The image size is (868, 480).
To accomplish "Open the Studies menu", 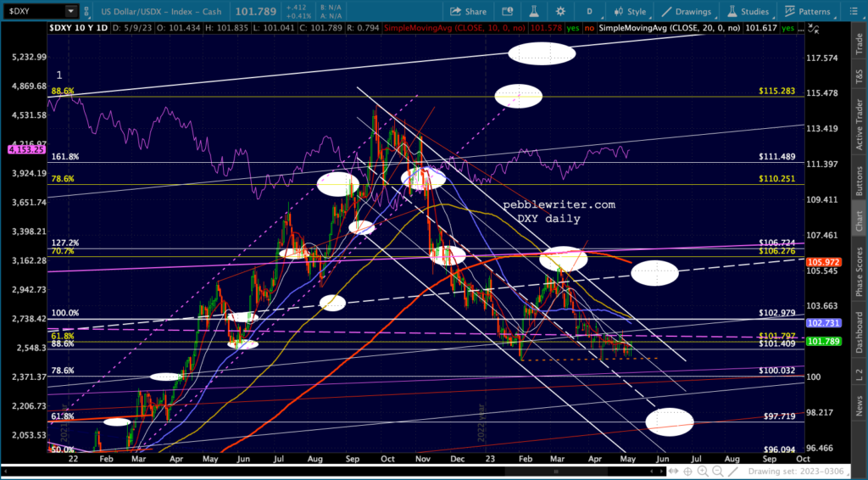I will coord(748,11).
